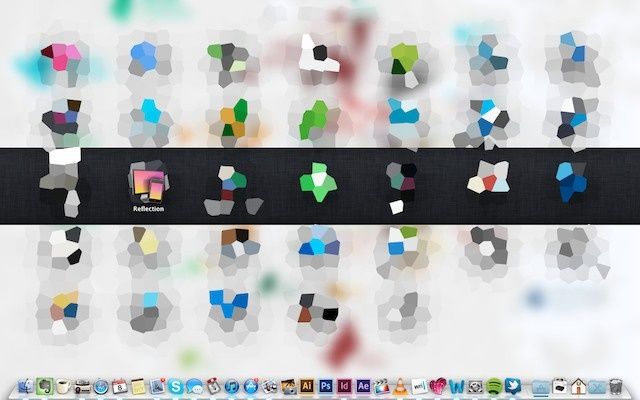Launch Skype from the Dock

pyautogui.click(x=175, y=386)
